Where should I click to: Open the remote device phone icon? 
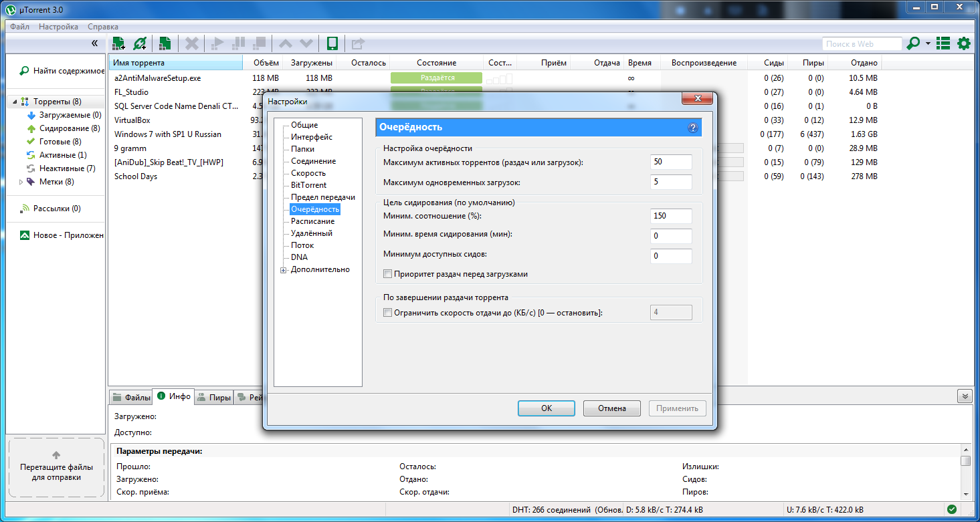[x=331, y=44]
